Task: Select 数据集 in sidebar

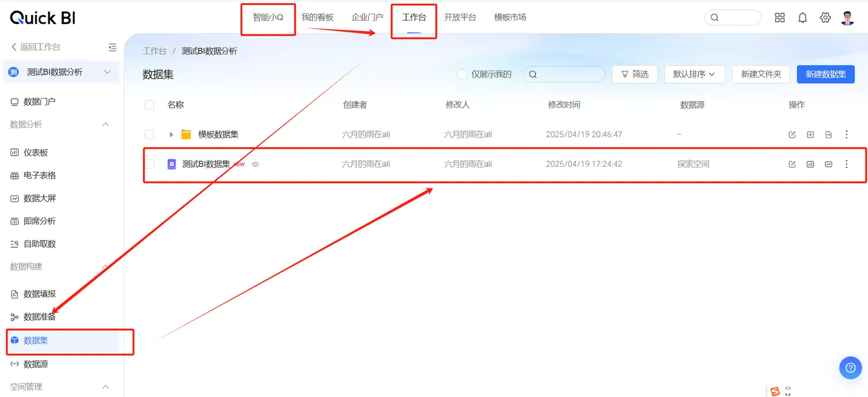Action: pyautogui.click(x=36, y=341)
